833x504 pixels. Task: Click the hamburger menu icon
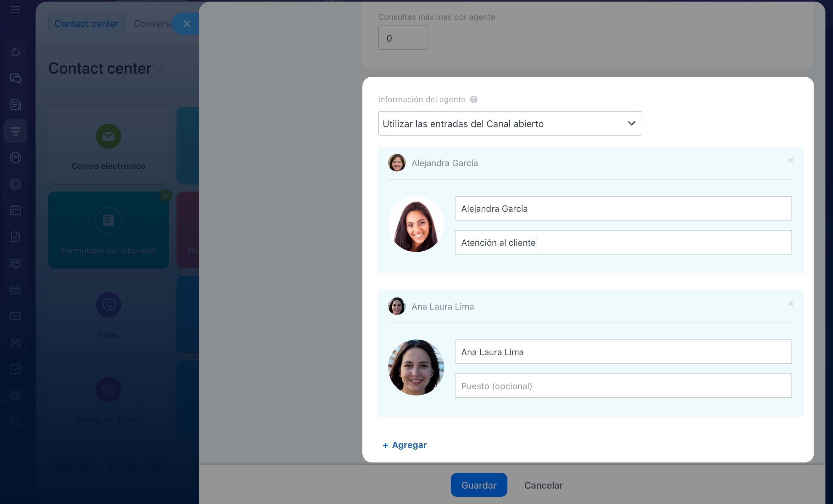click(x=15, y=10)
